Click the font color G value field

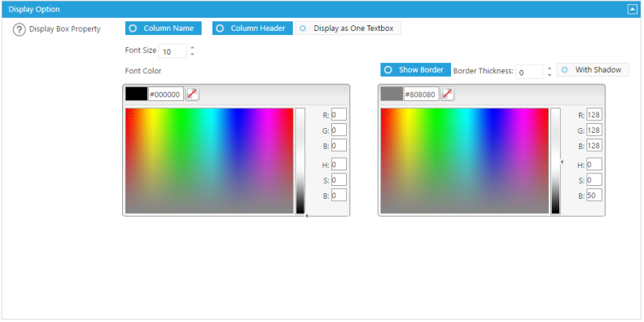[x=339, y=130]
